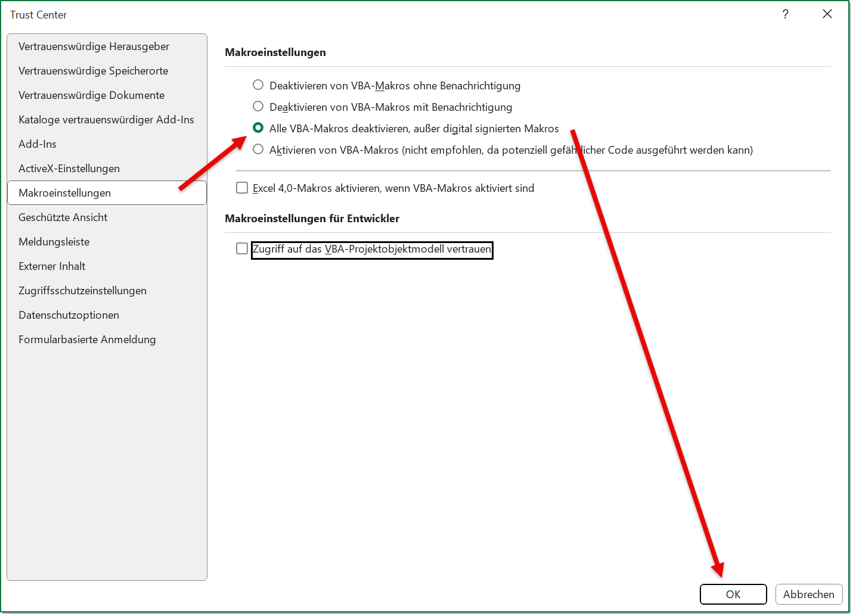Switch to Meldungsleiste section

coord(54,242)
